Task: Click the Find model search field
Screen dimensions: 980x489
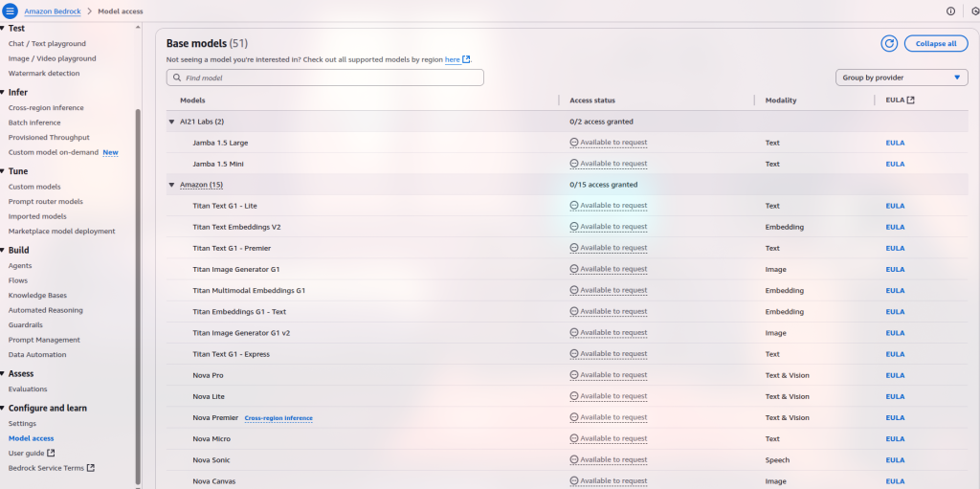Action: [325, 78]
